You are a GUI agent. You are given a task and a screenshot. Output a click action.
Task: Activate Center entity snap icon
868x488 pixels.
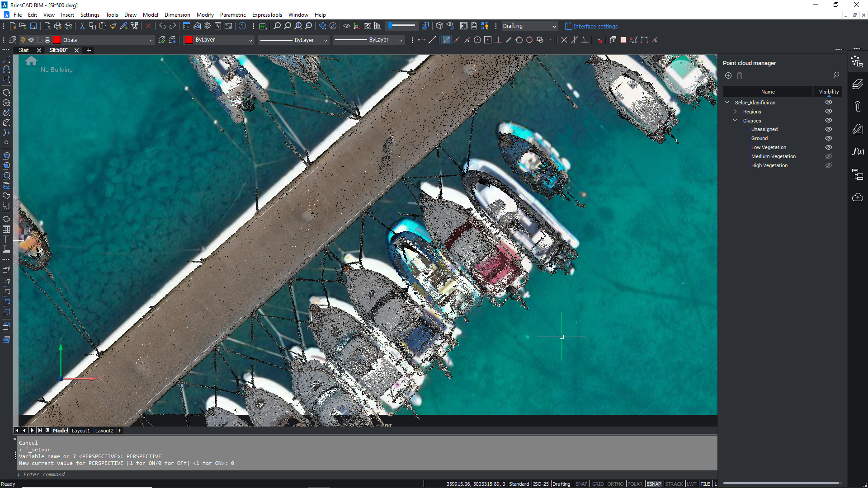(x=477, y=40)
